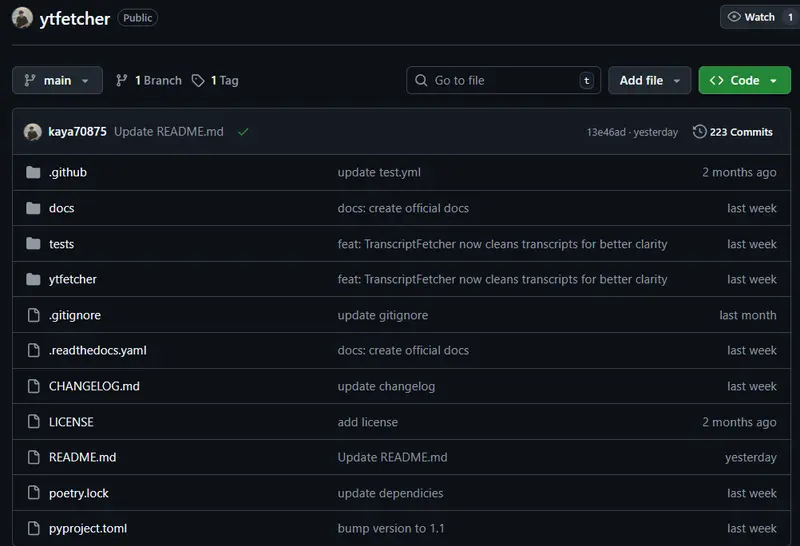Open the main branch selector dropdown

[57, 80]
